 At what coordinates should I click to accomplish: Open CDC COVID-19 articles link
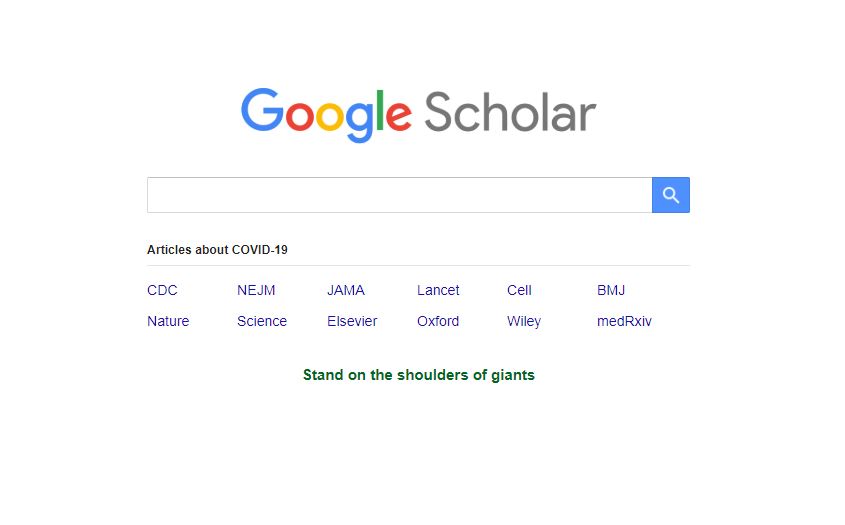tap(162, 290)
